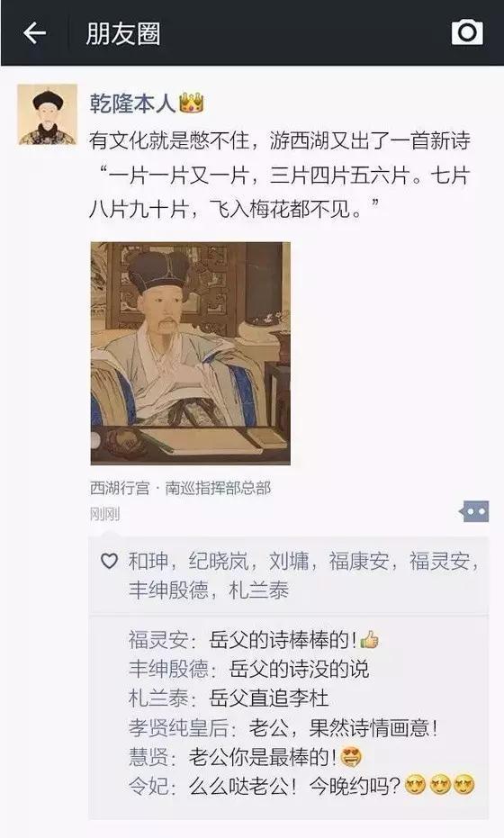Open location 西湖行宫 · 南巡指挥部总部
The height and width of the screenshot is (838, 504).
(x=181, y=488)
